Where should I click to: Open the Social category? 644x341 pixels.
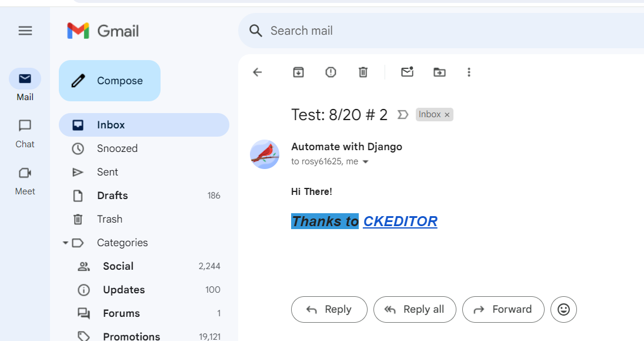pos(144,266)
